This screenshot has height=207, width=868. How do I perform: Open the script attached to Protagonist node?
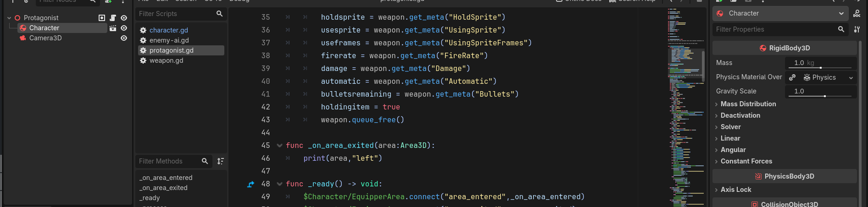[113, 18]
